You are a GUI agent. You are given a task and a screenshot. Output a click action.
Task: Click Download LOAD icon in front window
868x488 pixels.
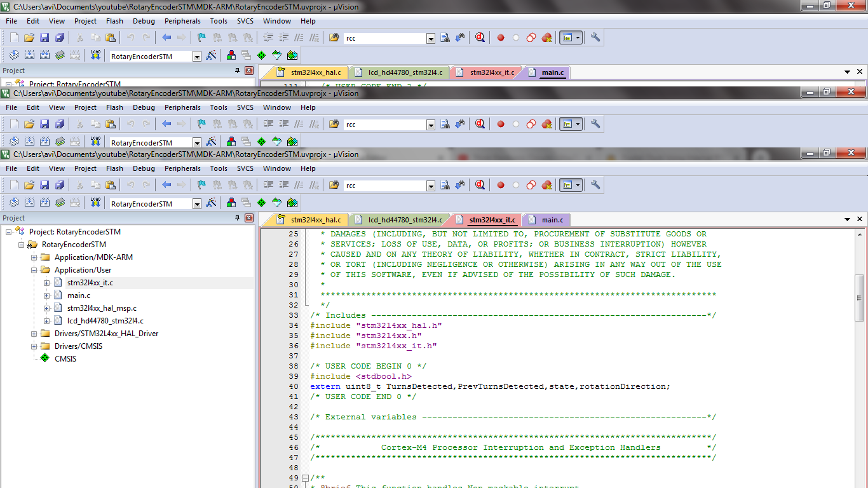[x=95, y=203]
